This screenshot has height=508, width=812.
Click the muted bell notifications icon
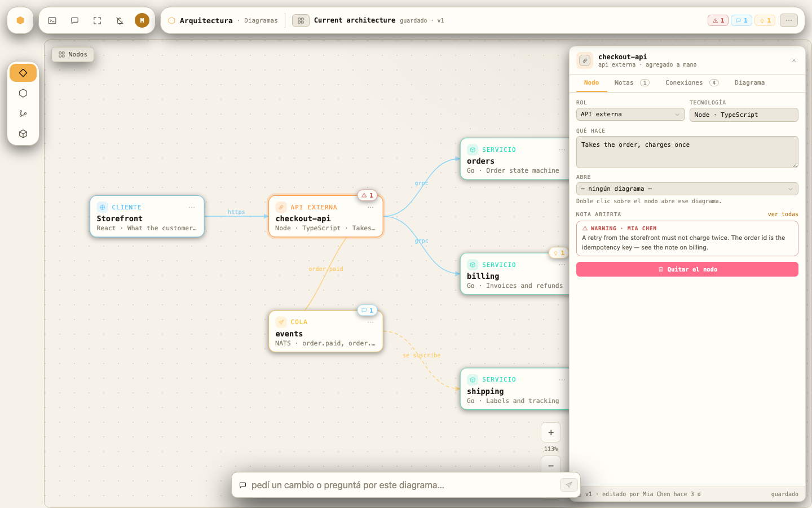pyautogui.click(x=120, y=20)
